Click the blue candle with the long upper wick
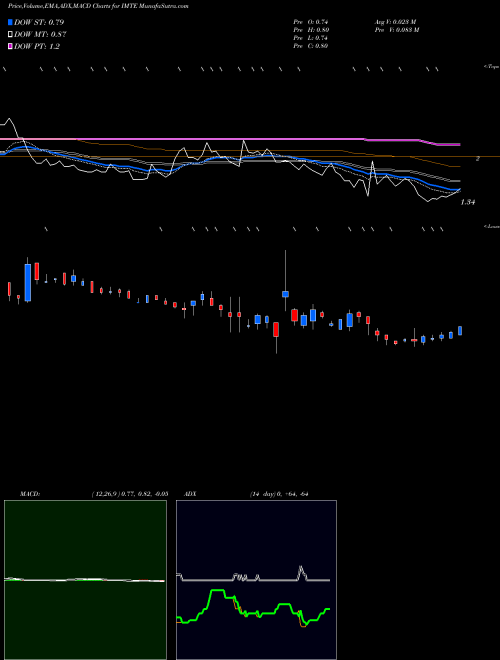 [x=285, y=294]
